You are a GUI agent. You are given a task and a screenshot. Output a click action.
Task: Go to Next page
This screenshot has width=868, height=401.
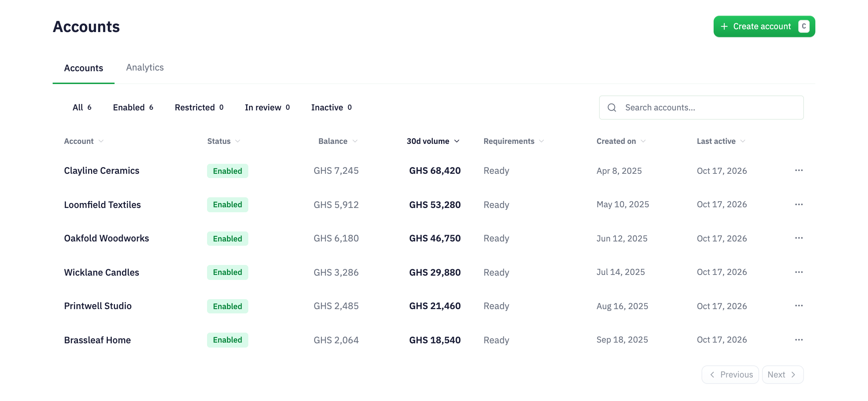(x=783, y=375)
